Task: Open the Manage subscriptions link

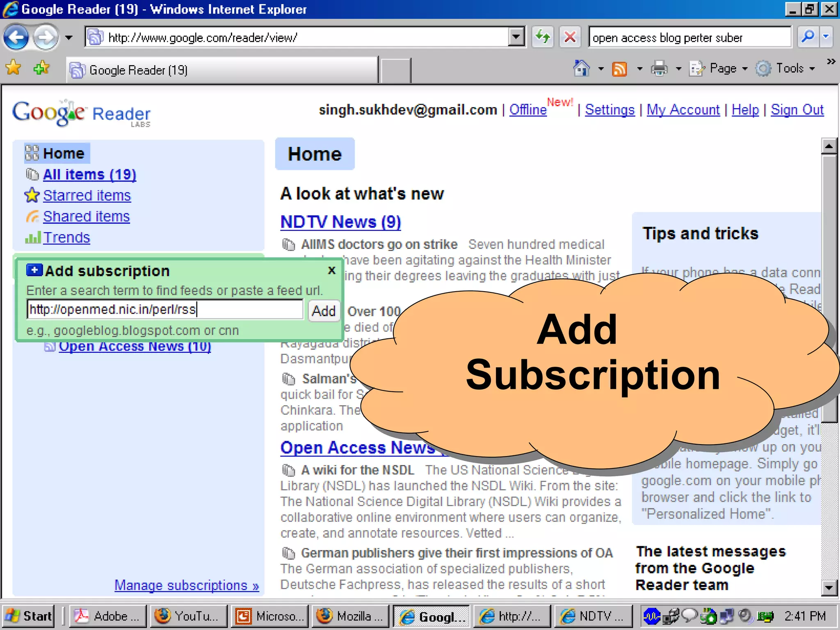Action: (187, 585)
